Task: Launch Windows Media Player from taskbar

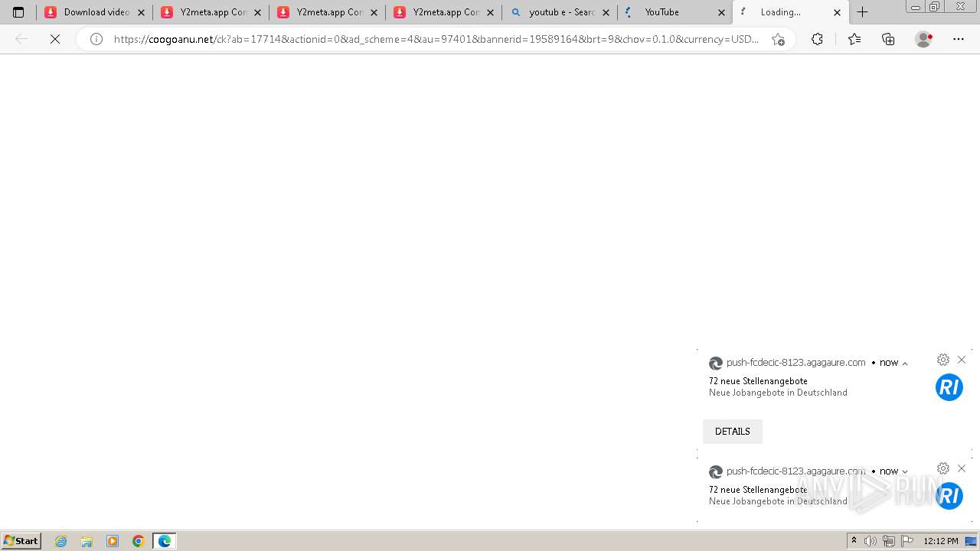Action: [113, 541]
